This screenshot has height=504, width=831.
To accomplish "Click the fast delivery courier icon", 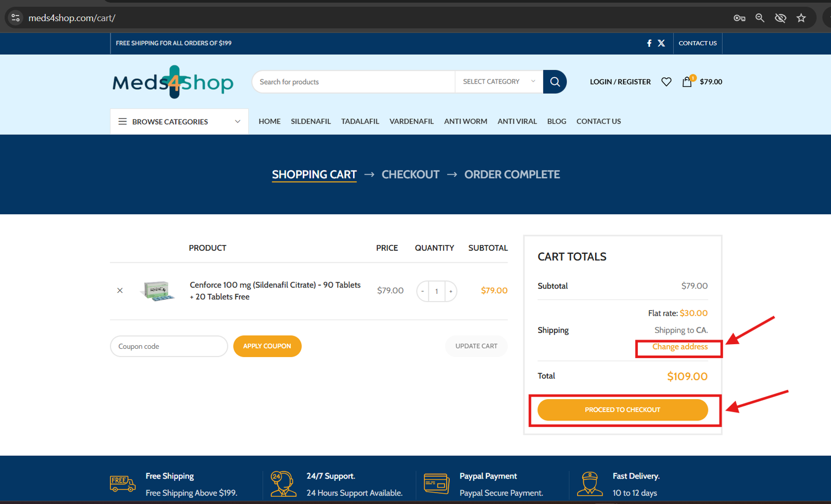I will point(590,484).
